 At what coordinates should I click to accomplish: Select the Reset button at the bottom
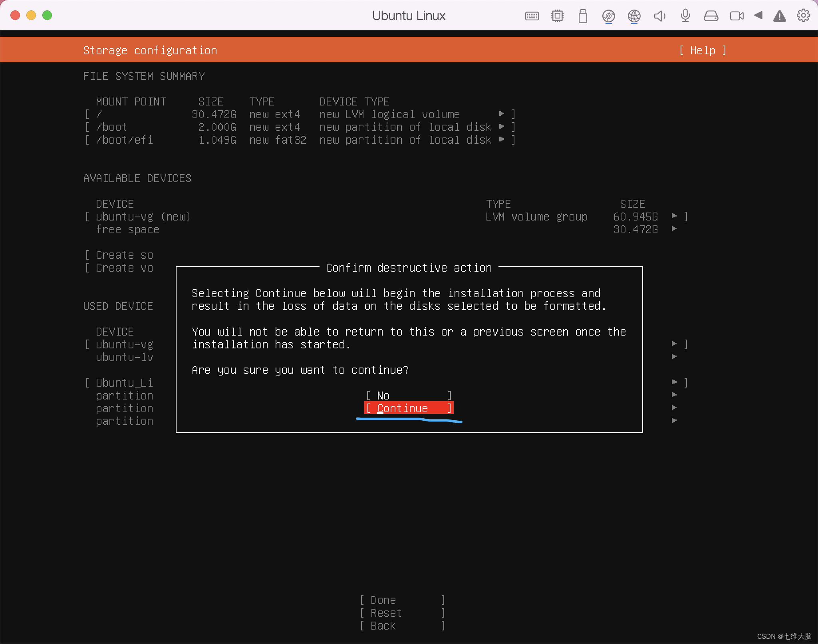tap(402, 613)
